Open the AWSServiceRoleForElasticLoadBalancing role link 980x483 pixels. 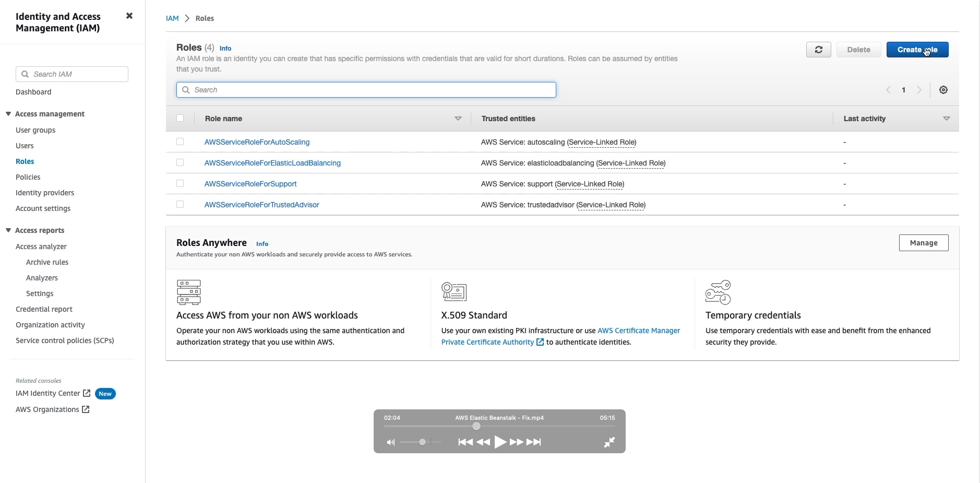(272, 163)
